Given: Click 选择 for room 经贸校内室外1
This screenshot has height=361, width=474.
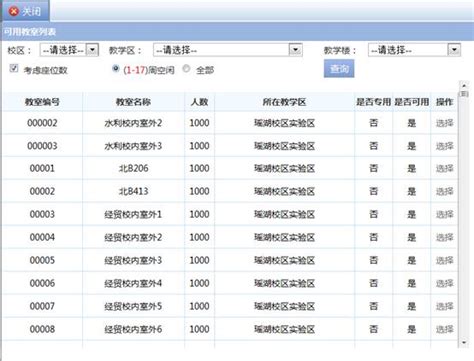Looking at the screenshot, I should tap(444, 214).
